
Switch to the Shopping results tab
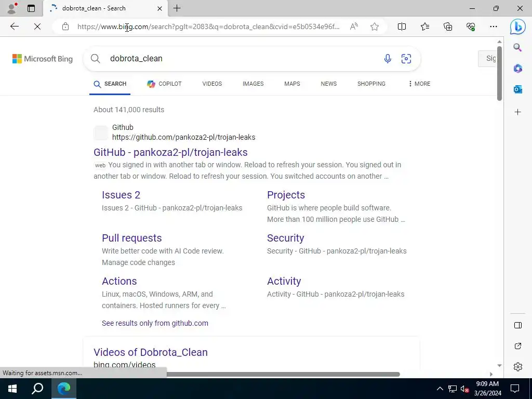[x=371, y=84]
